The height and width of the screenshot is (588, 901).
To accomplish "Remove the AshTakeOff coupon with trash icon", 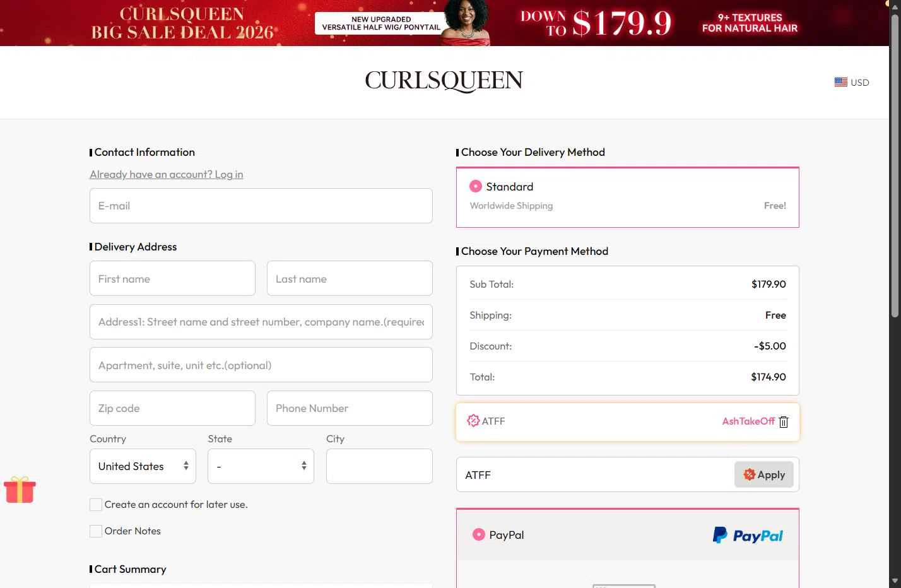I will click(784, 422).
